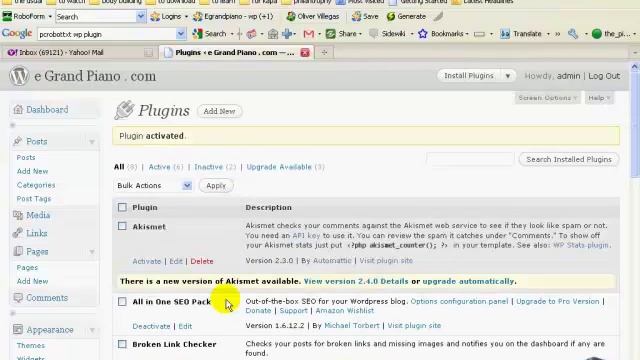Screen dimensions: 640x360
Task: Click the wrench settings icon in Google toolbar
Action: pos(573,34)
